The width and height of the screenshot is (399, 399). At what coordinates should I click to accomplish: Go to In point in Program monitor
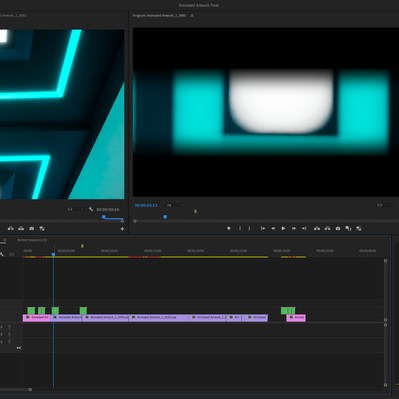[x=263, y=228]
